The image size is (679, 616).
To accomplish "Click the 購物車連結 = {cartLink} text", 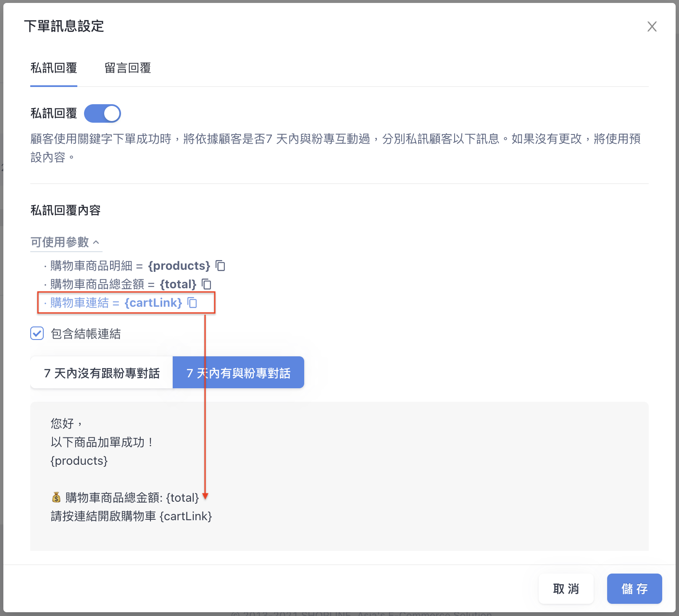I will pyautogui.click(x=116, y=303).
